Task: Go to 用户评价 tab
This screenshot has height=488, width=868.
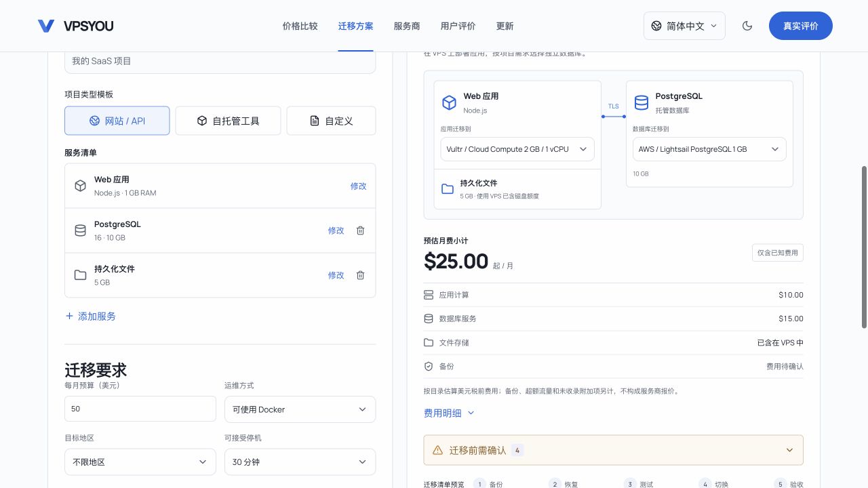Action: (458, 26)
